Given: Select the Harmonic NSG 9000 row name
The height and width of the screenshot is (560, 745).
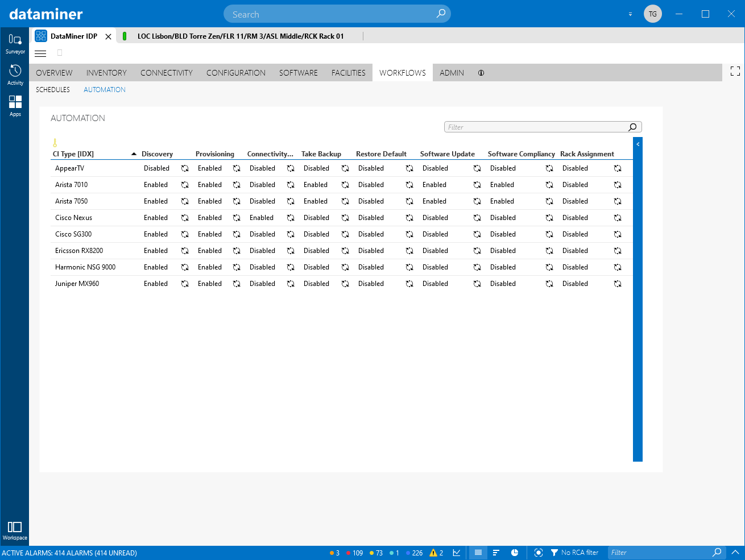Looking at the screenshot, I should (85, 267).
